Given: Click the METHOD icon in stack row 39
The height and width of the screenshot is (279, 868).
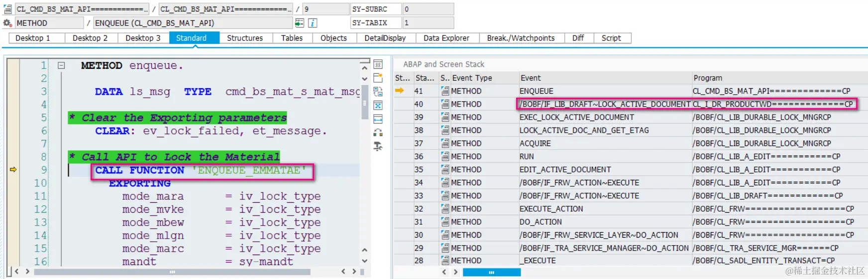Looking at the screenshot, I should click(x=445, y=117).
